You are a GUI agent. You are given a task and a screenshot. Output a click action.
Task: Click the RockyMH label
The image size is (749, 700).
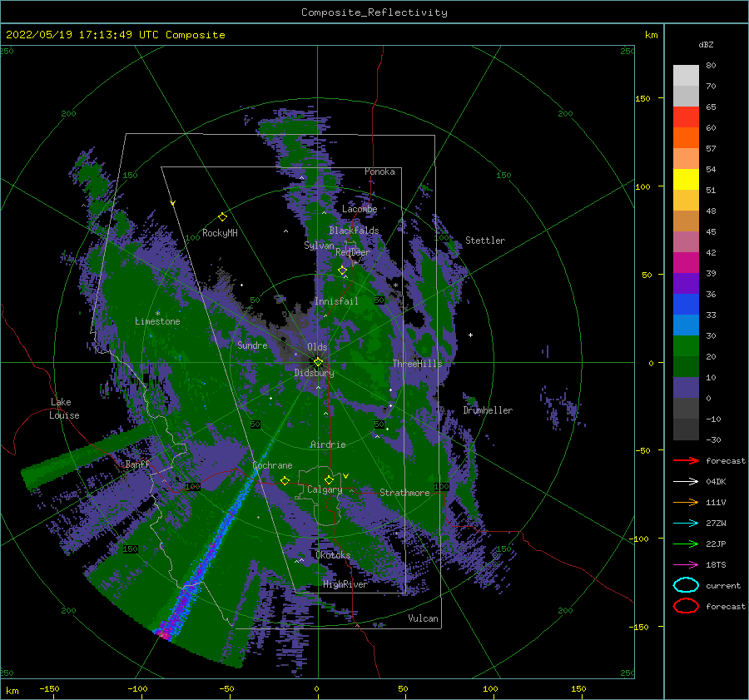coord(220,233)
